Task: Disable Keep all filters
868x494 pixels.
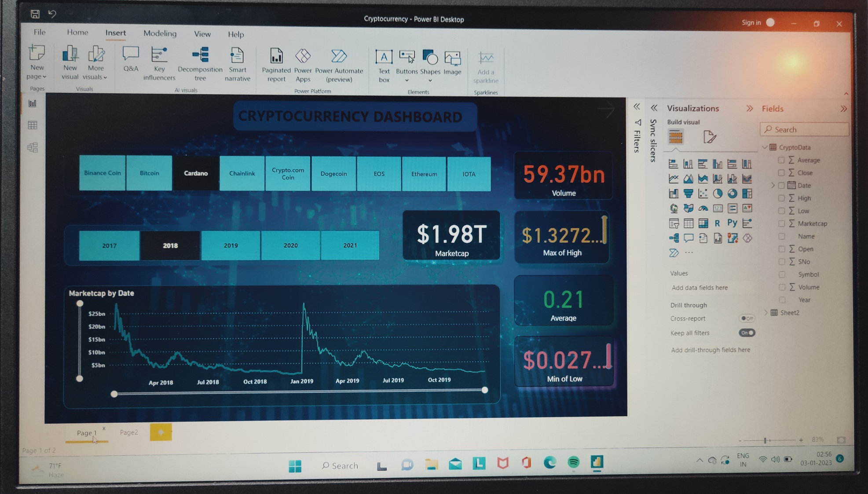Action: 747,333
